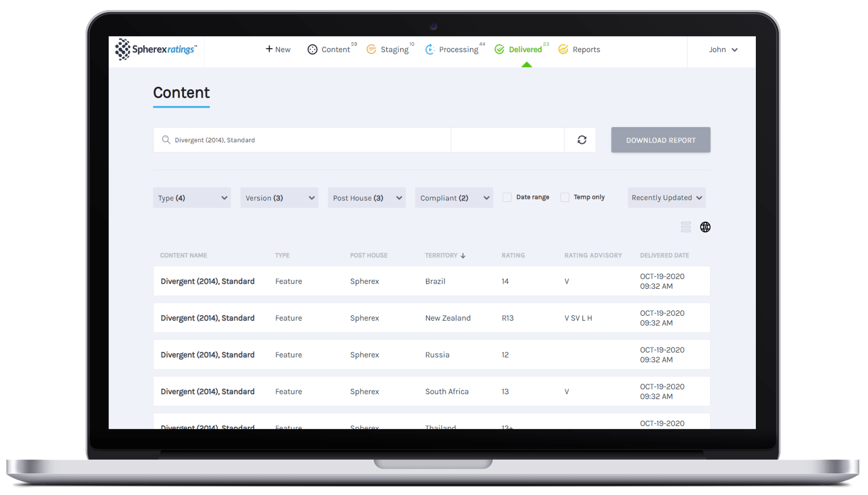Click the New Zealand territory cell

(448, 318)
